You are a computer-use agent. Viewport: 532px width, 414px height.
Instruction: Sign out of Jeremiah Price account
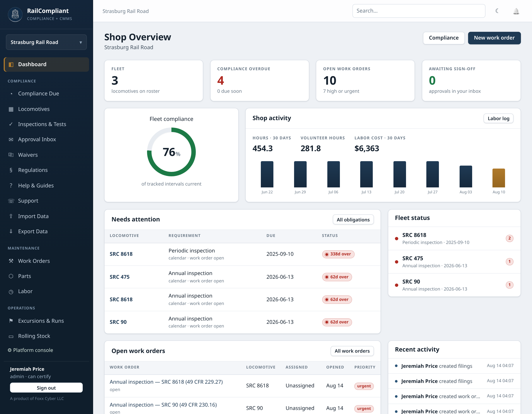click(x=46, y=388)
